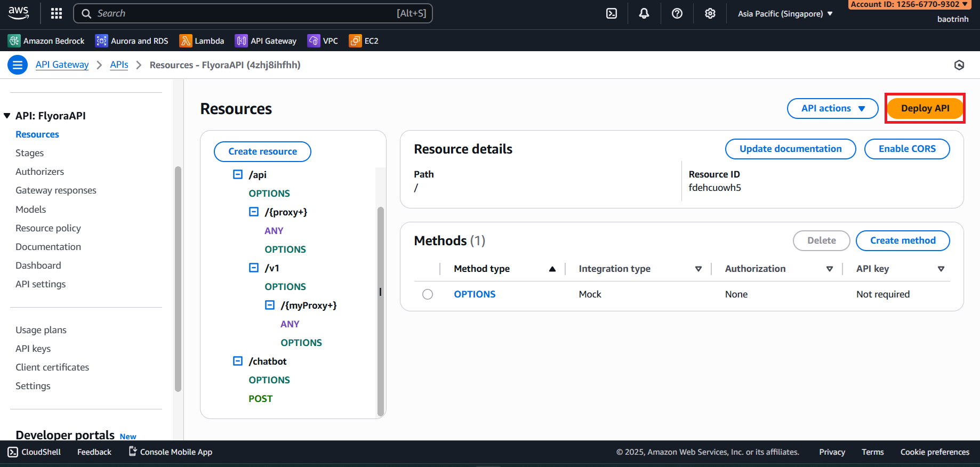This screenshot has height=467, width=980.
Task: Open the AWS services grid menu
Action: coord(57,13)
